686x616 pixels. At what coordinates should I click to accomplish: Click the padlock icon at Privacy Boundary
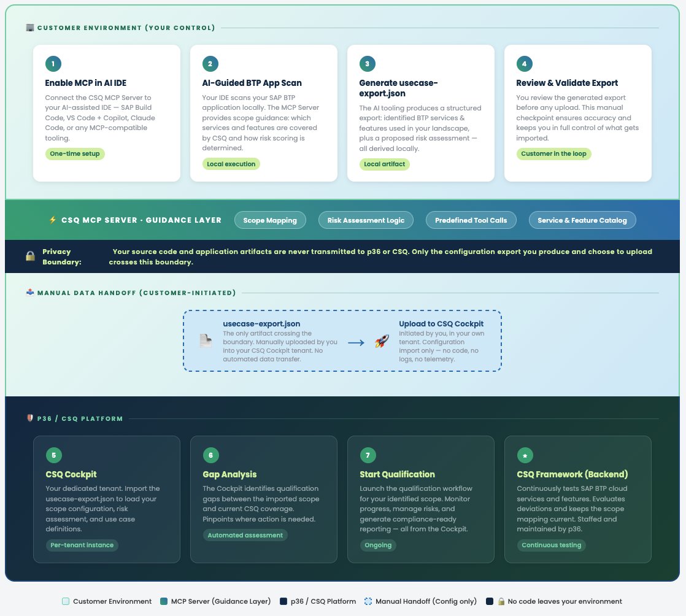[x=30, y=256]
